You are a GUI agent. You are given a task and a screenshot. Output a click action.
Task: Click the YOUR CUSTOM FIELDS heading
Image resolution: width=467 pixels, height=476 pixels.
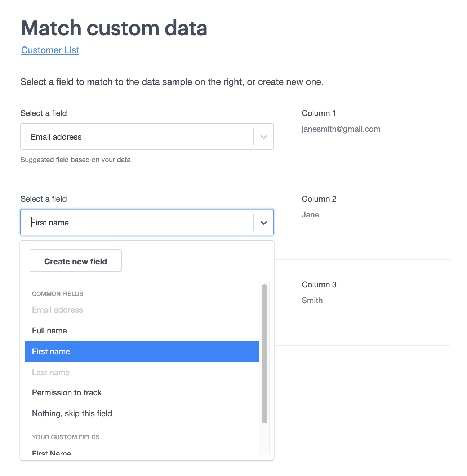coord(66,437)
